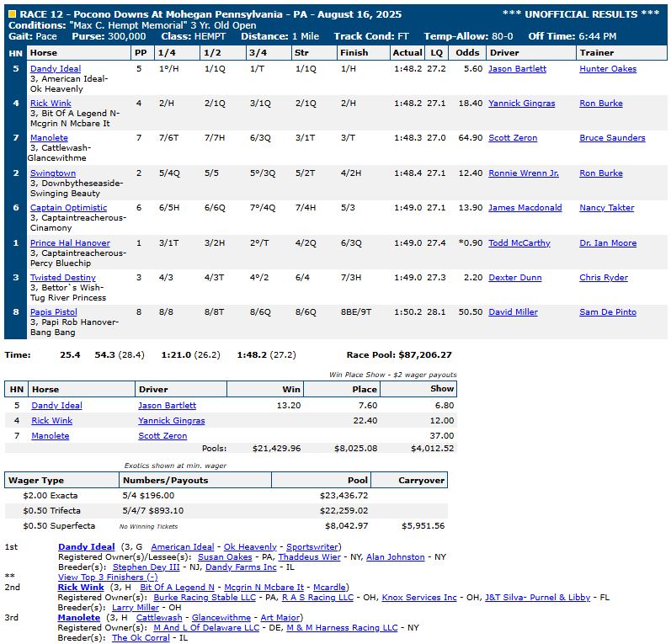Open the Swingtown horse page

[53, 173]
